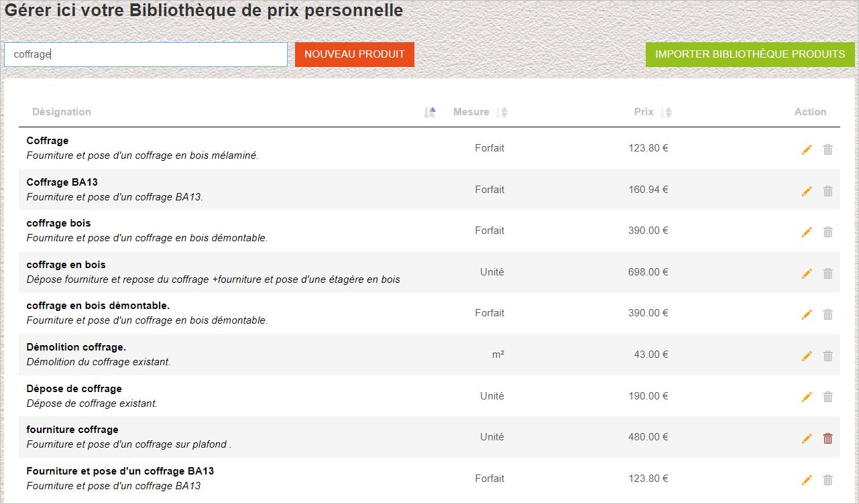The height and width of the screenshot is (504, 859).
Task: Delete the "Démolition coffrage." product
Action: coord(827,356)
